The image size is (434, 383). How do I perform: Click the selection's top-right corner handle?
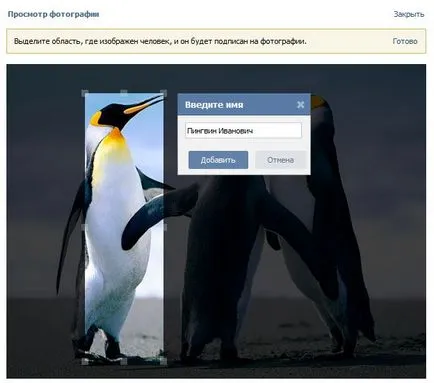click(164, 93)
